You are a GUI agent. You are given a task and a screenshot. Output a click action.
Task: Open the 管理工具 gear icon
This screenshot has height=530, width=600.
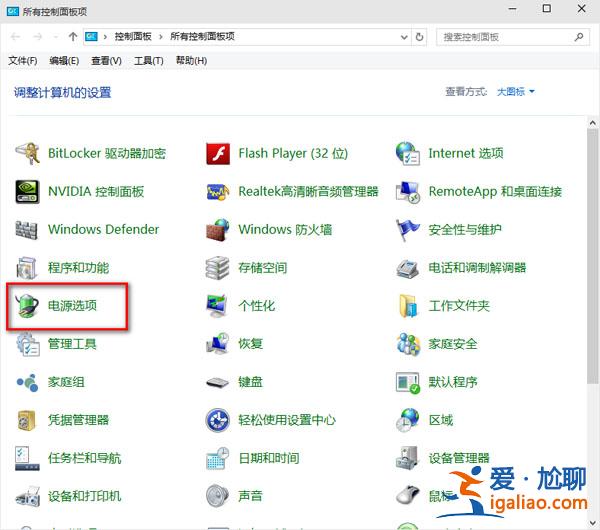28,344
